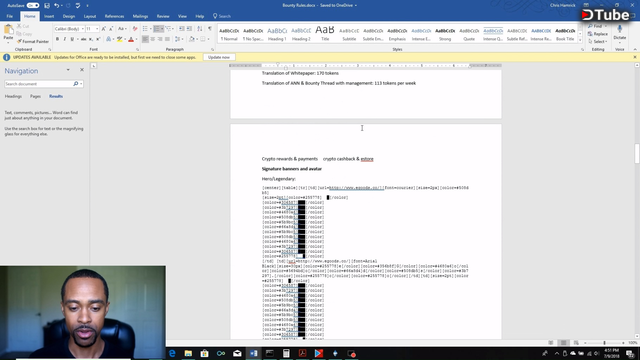Click the Text Effects icon
640x360 pixels.
click(x=109, y=39)
